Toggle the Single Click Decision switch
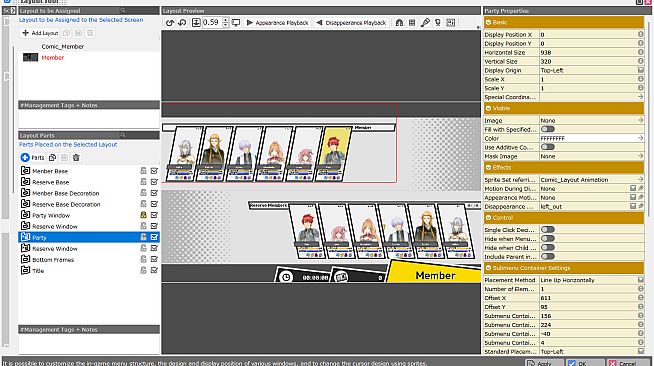The image size is (654, 366). pos(548,230)
